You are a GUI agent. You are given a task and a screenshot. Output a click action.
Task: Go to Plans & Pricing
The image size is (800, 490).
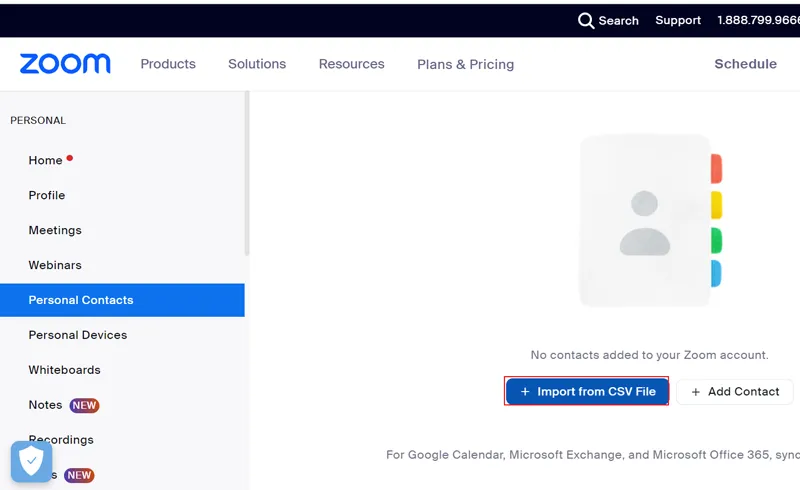pyautogui.click(x=465, y=64)
